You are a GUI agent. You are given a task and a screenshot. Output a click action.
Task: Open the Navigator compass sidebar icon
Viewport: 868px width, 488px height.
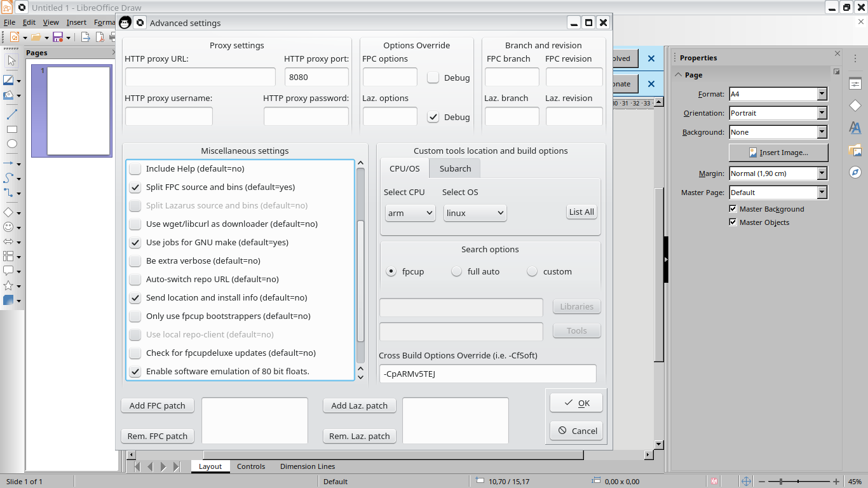(855, 172)
